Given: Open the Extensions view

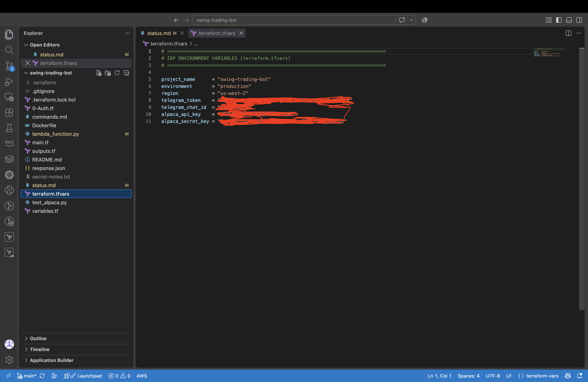Looking at the screenshot, I should click(9, 113).
